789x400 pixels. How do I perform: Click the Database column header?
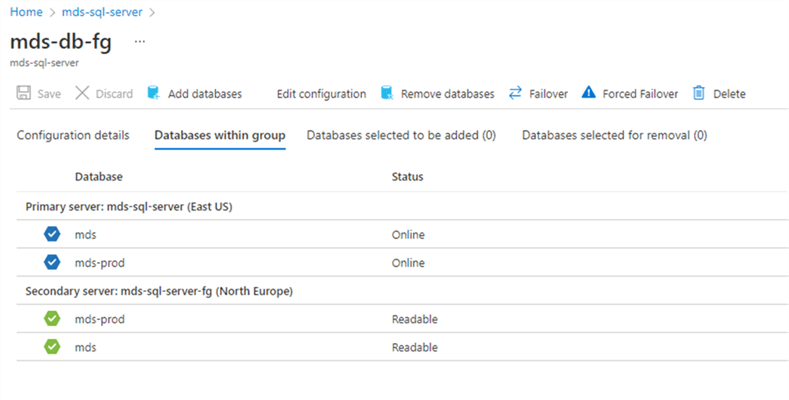pos(99,177)
